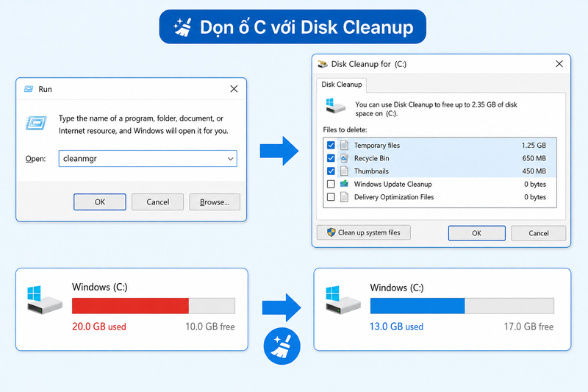Click the Disk Cleanup title bar icon
This screenshot has height=392, width=588.
point(322,64)
